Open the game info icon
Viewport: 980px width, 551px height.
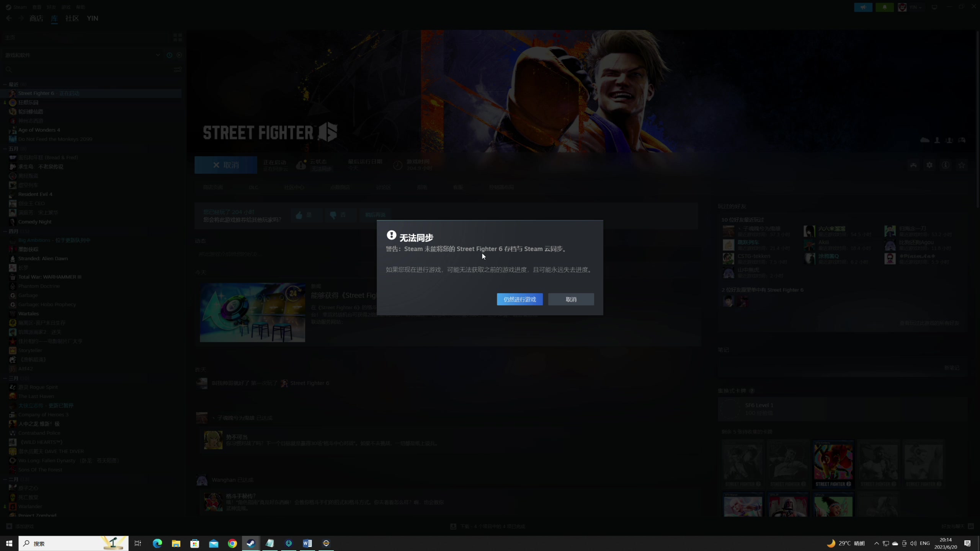tap(946, 165)
